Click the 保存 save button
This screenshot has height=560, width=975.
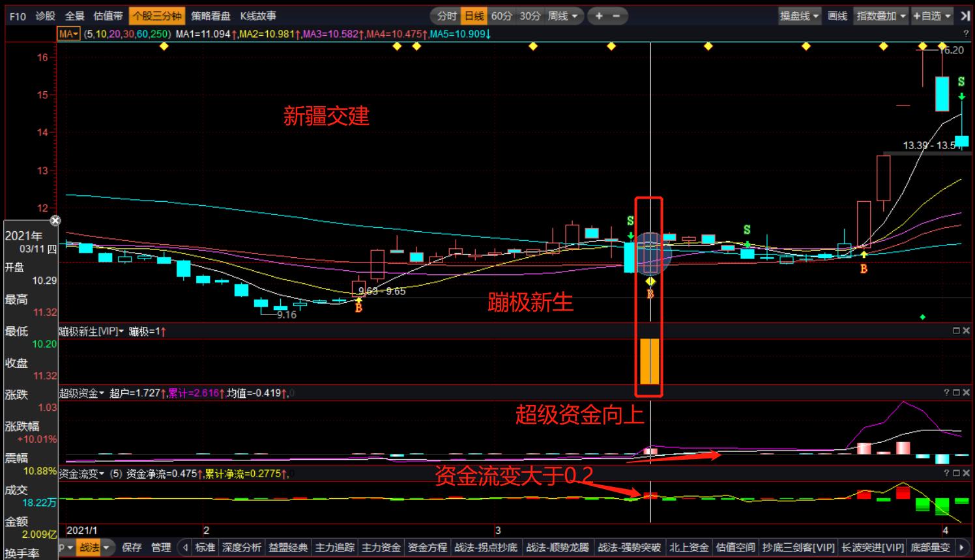pyautogui.click(x=132, y=548)
